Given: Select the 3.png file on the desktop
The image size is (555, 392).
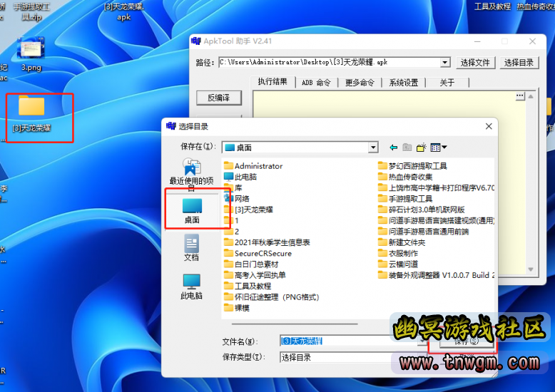Looking at the screenshot, I should (31, 53).
